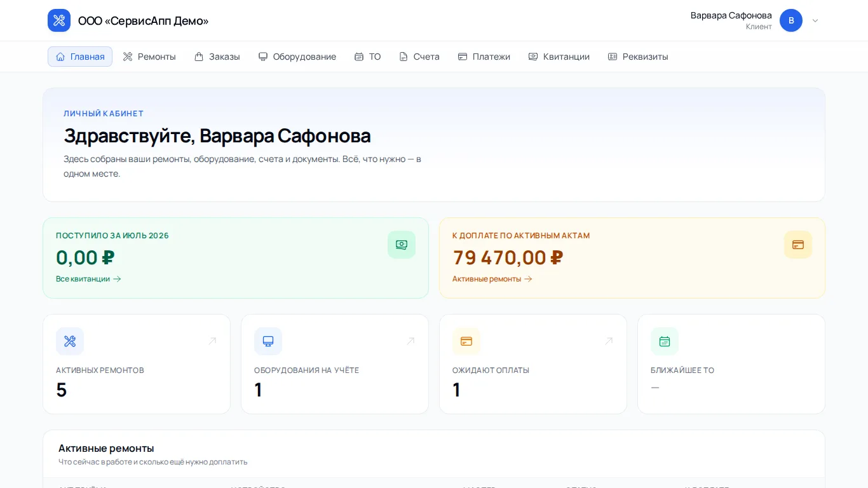Go to the Главная tab
This screenshot has height=488, width=868.
(x=80, y=57)
